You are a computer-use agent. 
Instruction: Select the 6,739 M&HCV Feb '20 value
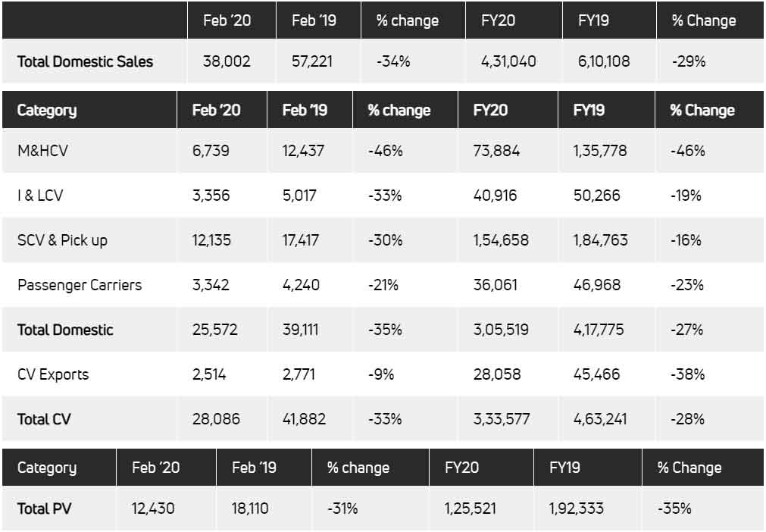[211, 151]
